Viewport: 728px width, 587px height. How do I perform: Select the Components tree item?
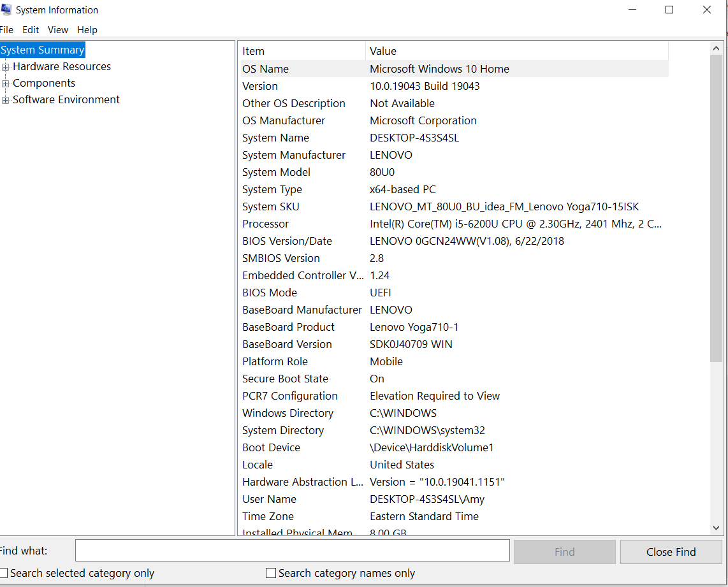pos(44,83)
